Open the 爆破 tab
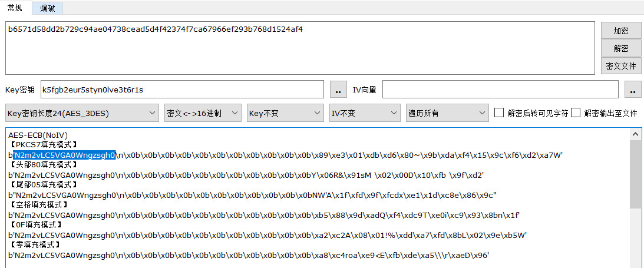The height and width of the screenshot is (268, 644). coord(48,8)
